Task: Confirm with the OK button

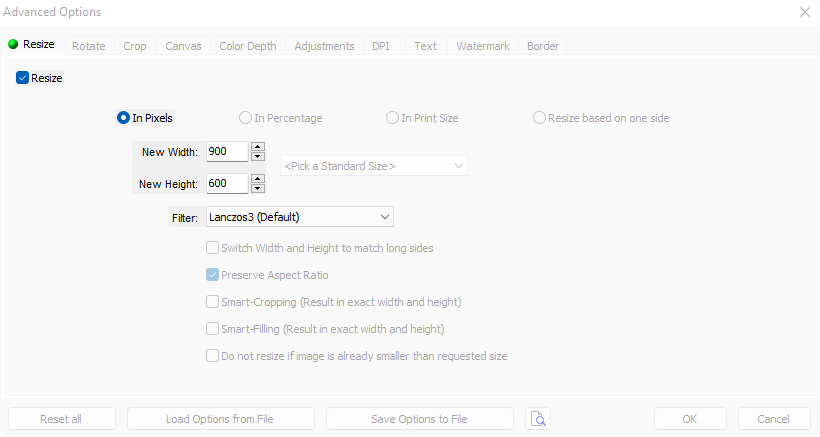Action: coord(690,419)
